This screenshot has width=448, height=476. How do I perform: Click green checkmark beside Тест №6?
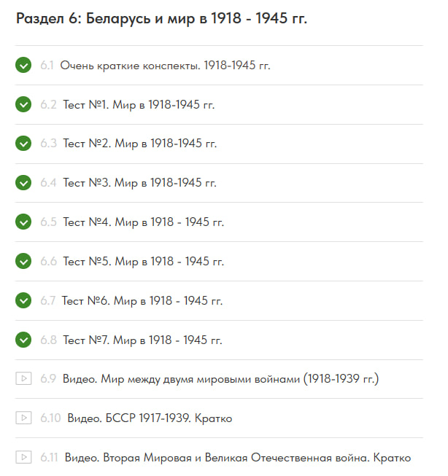23,301
